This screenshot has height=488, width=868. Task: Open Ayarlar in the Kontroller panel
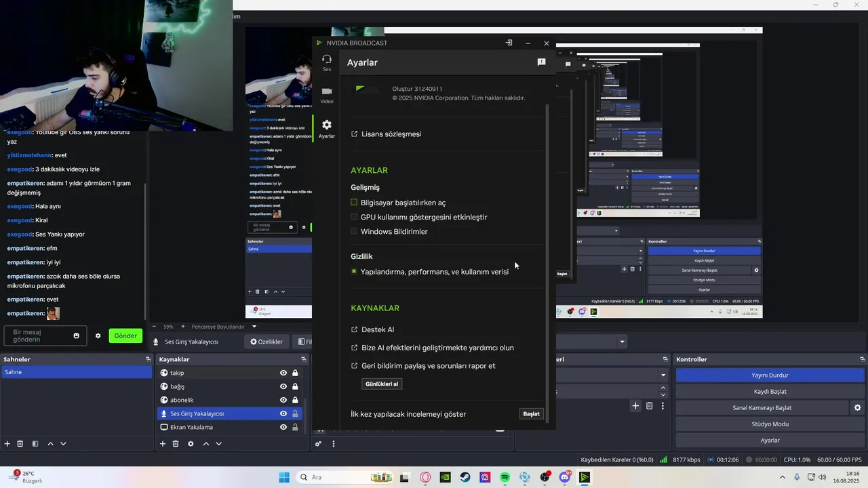point(770,440)
